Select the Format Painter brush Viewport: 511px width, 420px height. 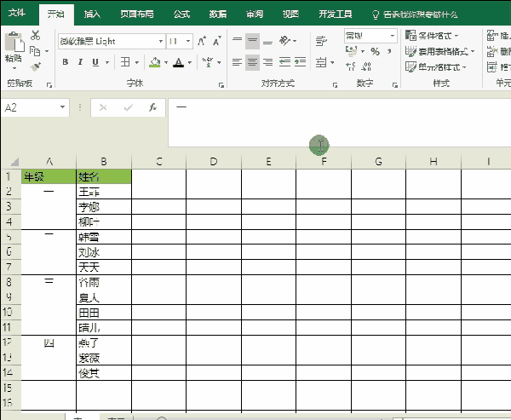(x=35, y=66)
